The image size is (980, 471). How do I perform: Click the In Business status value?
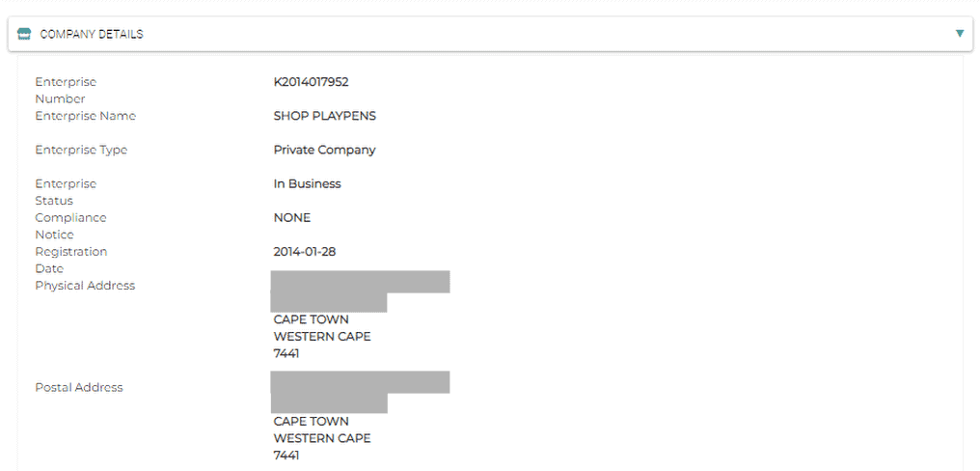[x=307, y=183]
